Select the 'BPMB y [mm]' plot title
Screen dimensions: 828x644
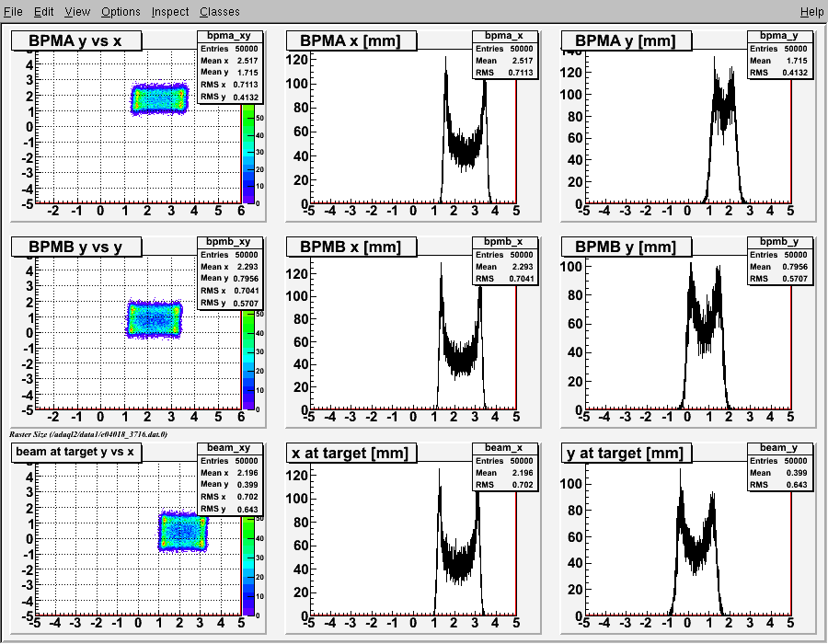point(626,247)
